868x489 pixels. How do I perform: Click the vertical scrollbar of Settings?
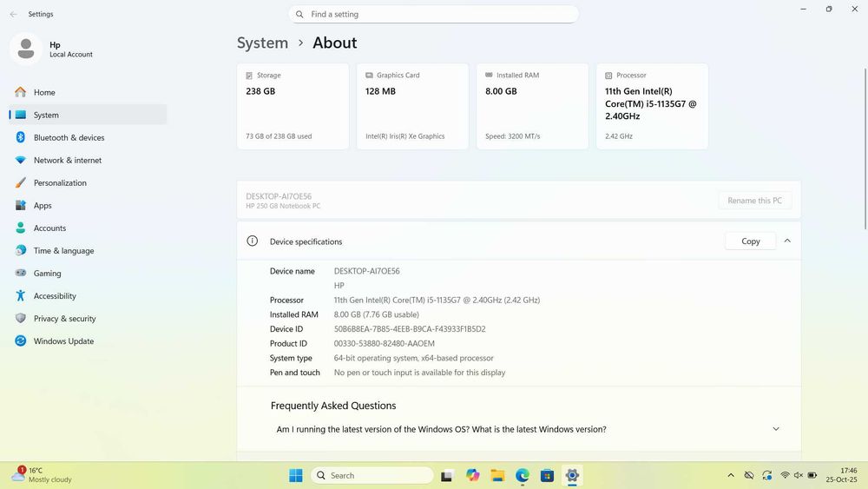click(x=865, y=149)
